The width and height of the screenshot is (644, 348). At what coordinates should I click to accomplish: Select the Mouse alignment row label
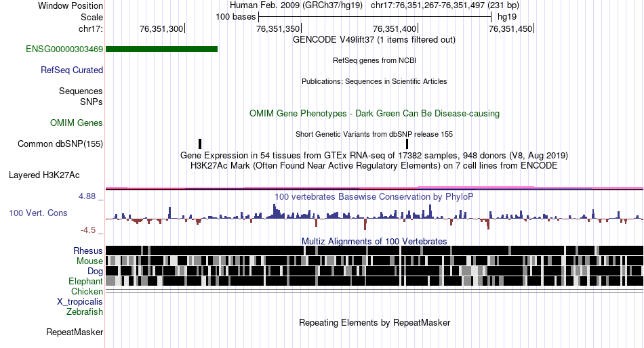point(89,261)
